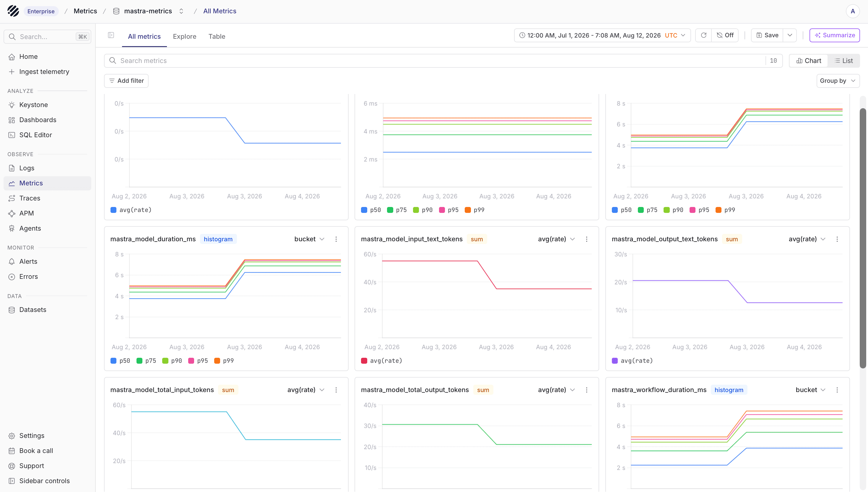Image resolution: width=868 pixels, height=492 pixels.
Task: Open avg(rate) dropdown for mastra_model_output_text_tokens
Action: [807, 239]
